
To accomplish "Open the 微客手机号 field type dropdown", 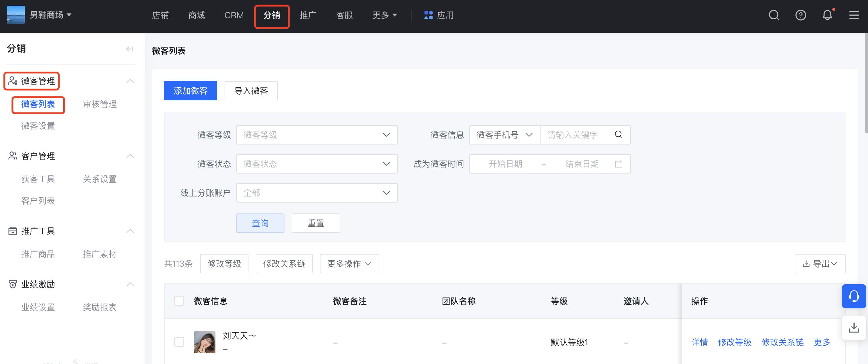I will [x=505, y=135].
